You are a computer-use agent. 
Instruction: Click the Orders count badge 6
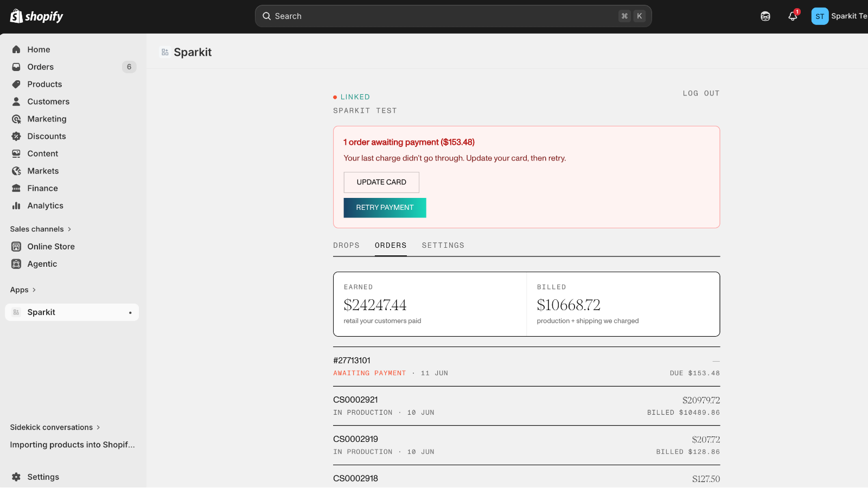[129, 67]
